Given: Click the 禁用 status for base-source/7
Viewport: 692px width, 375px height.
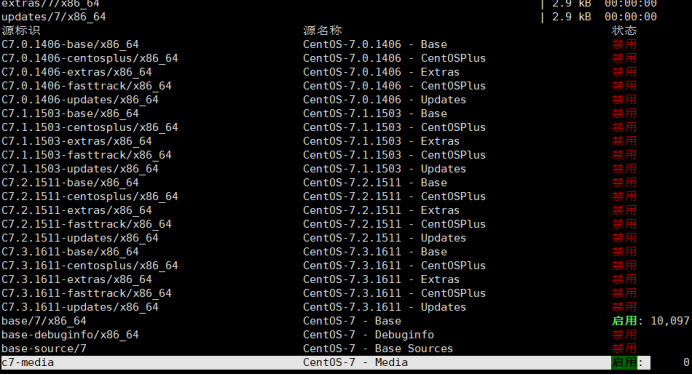Looking at the screenshot, I should tap(624, 349).
